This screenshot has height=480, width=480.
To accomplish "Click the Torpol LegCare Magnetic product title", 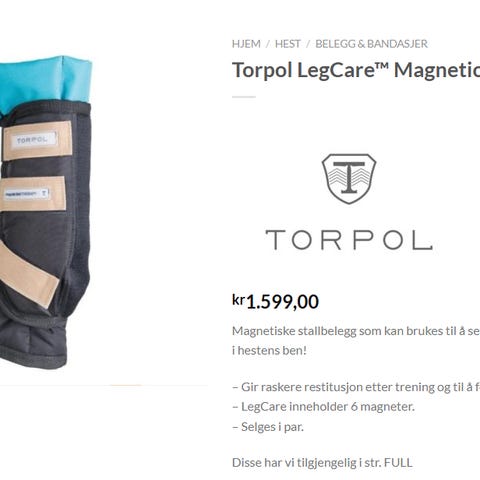I will (356, 70).
